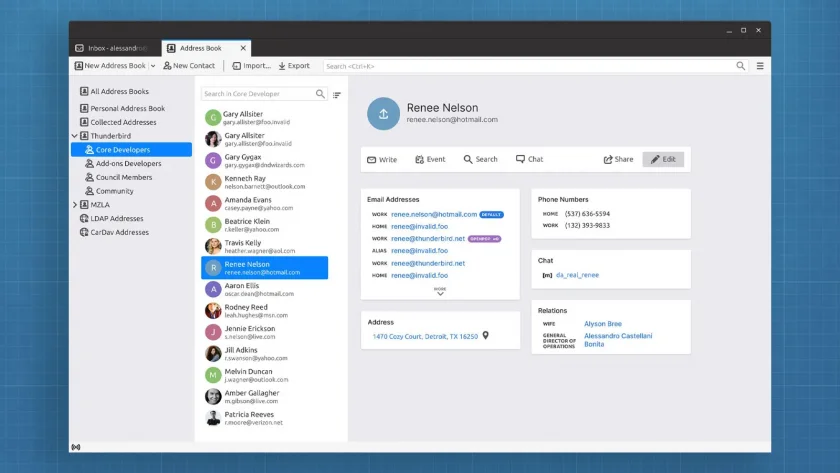Click the Event calendar button

(430, 159)
